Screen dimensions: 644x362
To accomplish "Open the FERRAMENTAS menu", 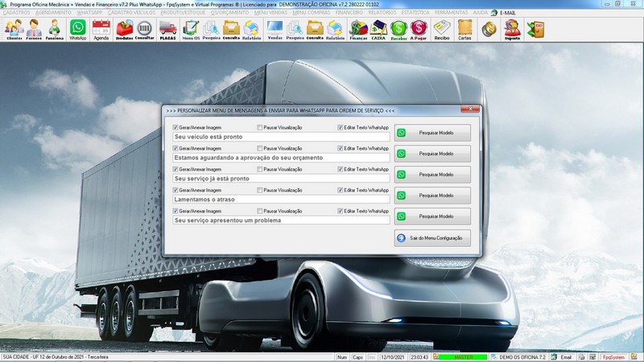I will click(452, 14).
